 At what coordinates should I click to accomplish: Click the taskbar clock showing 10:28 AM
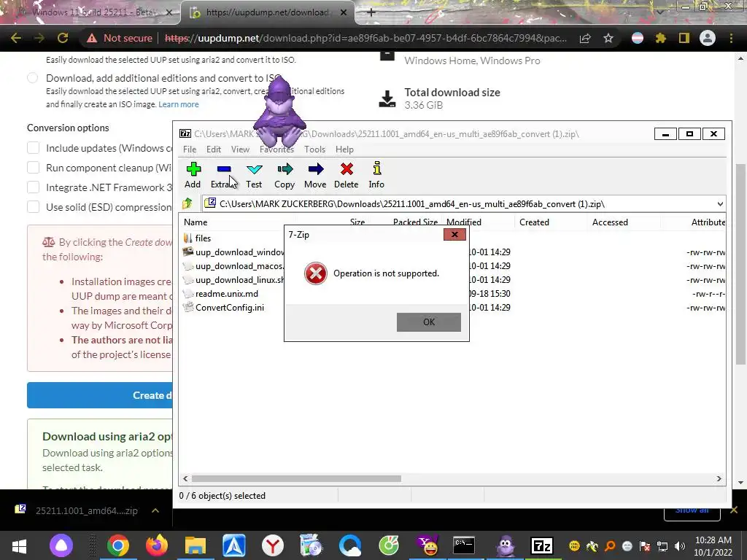point(713,546)
